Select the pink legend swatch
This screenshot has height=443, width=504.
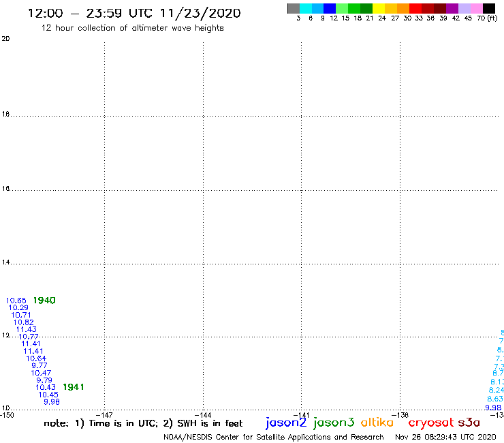(x=476, y=8)
